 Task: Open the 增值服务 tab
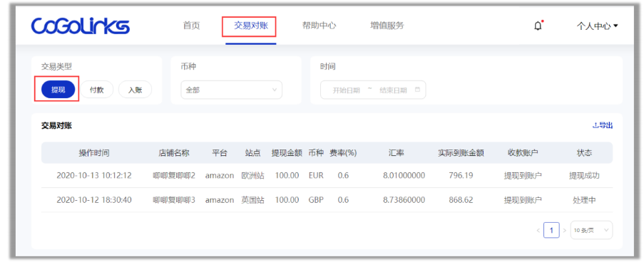pyautogui.click(x=387, y=26)
